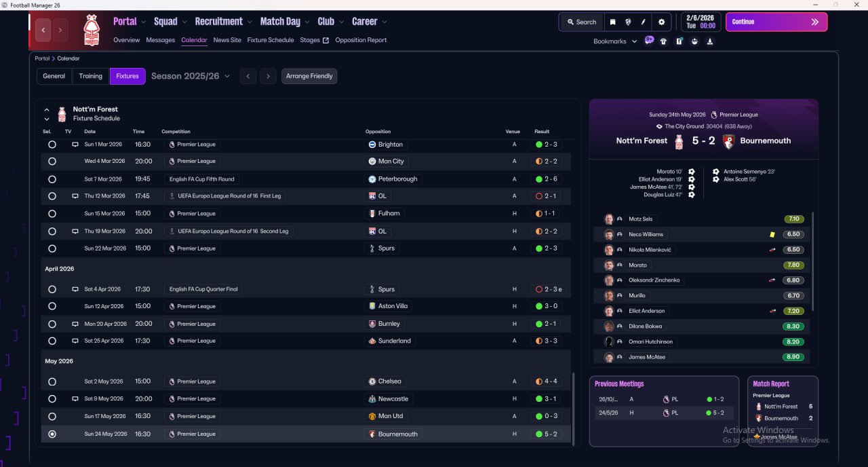Screen dimensions: 868x467
Task: Click the up chevron beside Nott'm Forest
Action: (47, 109)
